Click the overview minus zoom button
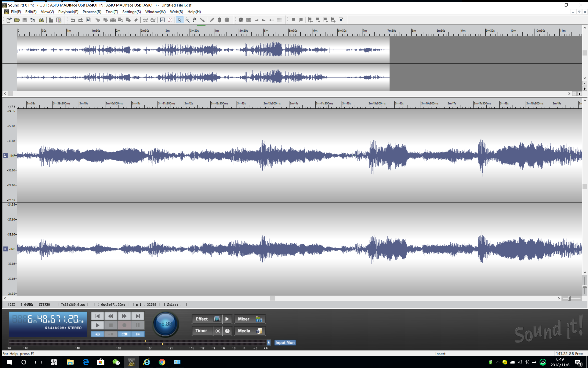The width and height of the screenshot is (588, 368). (x=574, y=94)
